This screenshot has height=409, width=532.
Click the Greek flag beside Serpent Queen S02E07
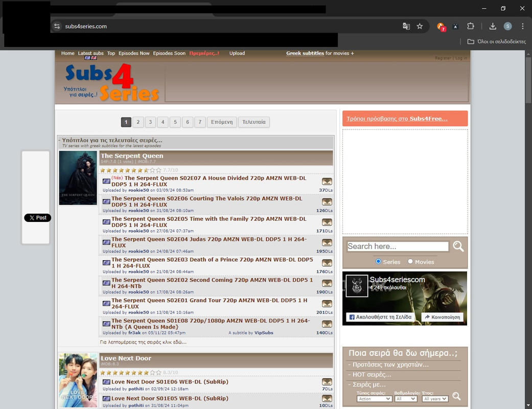point(106,181)
